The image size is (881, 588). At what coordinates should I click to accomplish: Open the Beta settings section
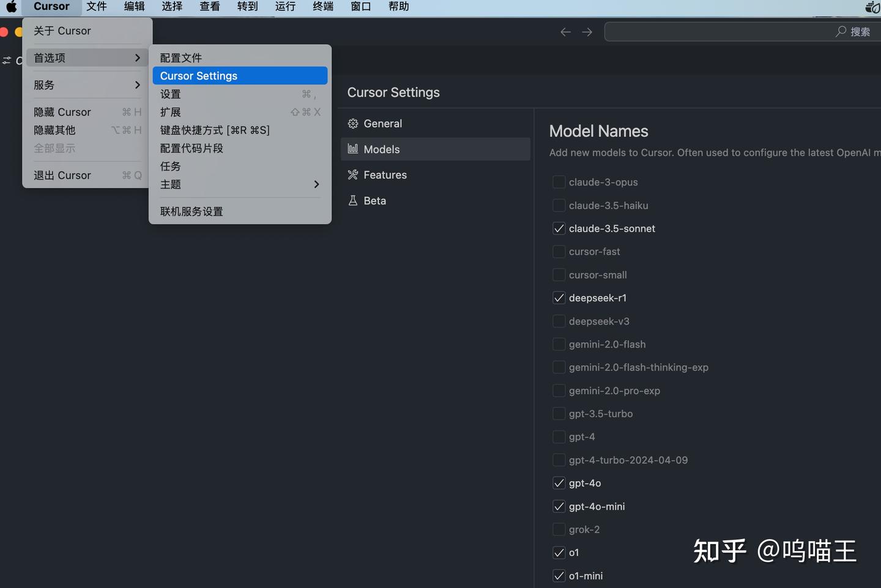435,201
